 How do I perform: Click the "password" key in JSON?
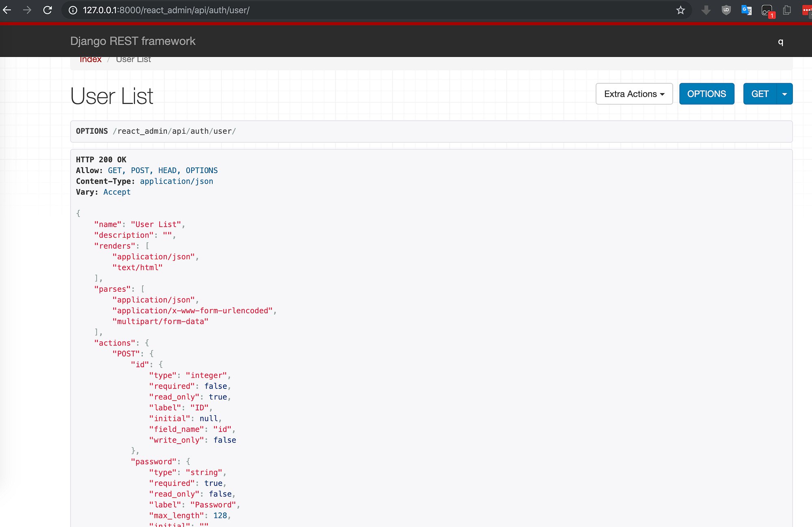point(154,462)
